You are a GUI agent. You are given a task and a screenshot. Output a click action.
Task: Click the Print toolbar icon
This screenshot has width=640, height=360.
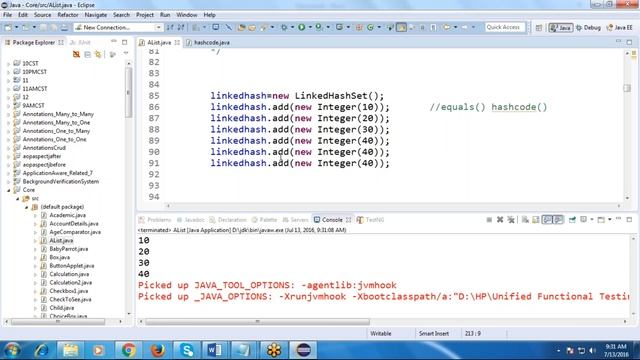(64, 27)
